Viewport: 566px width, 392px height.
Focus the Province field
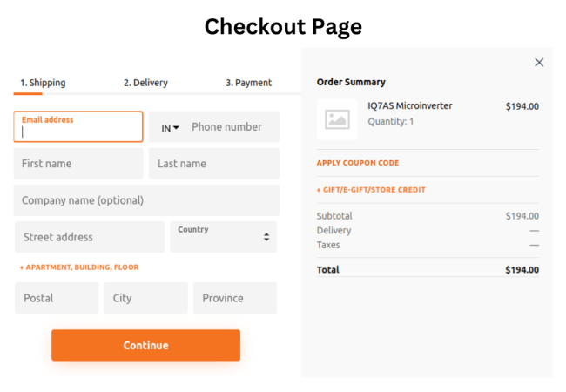[235, 298]
